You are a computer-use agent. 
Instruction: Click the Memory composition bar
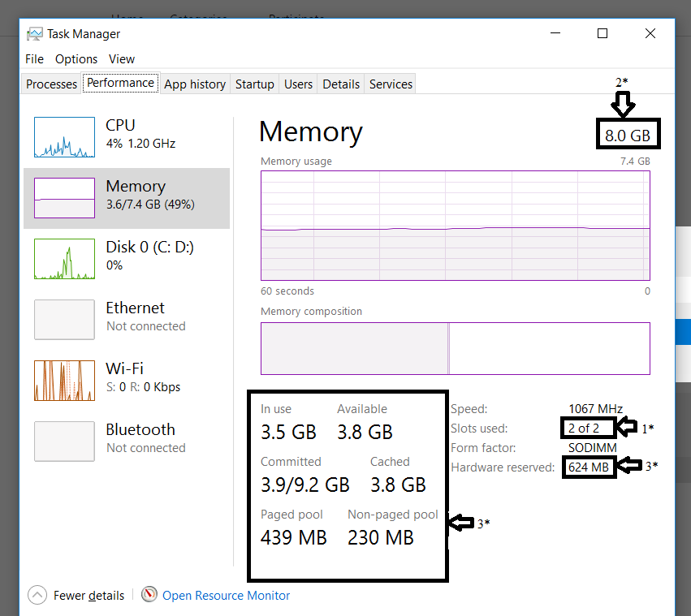pyautogui.click(x=455, y=348)
